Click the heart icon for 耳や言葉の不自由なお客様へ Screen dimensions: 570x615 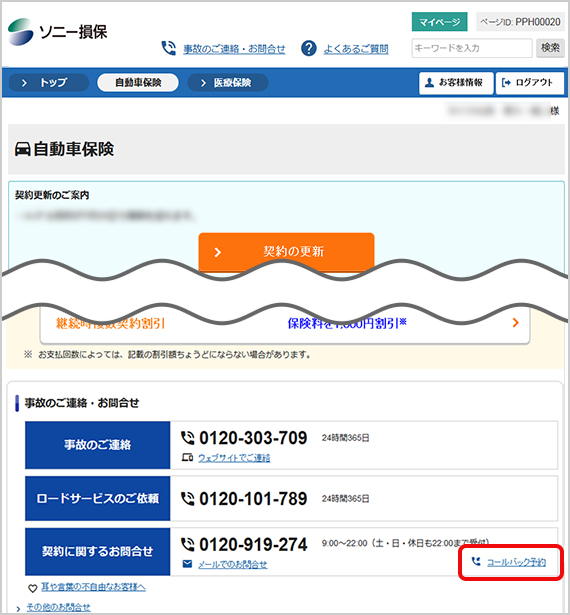point(32,588)
